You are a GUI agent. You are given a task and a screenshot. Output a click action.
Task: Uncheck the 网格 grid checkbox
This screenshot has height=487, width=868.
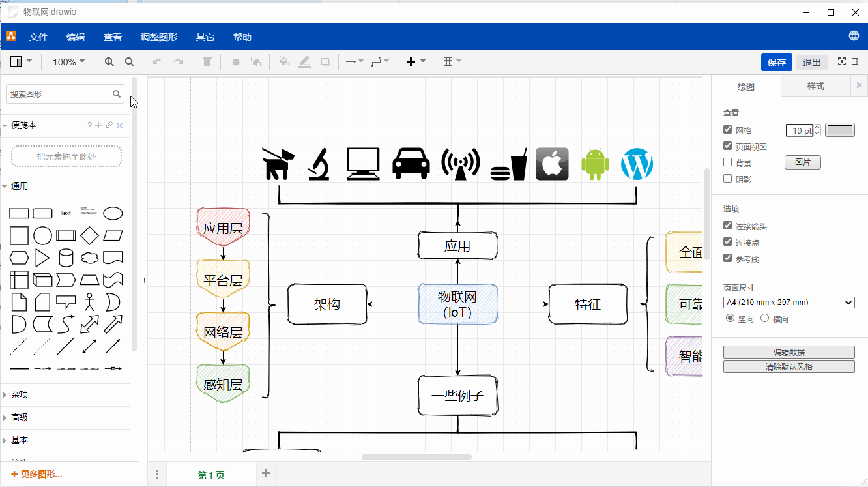click(728, 130)
